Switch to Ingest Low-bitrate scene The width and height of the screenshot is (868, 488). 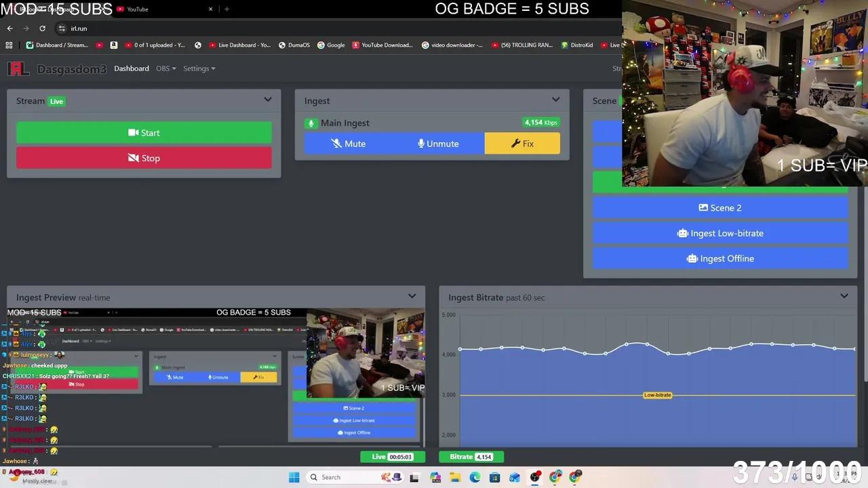tap(720, 233)
